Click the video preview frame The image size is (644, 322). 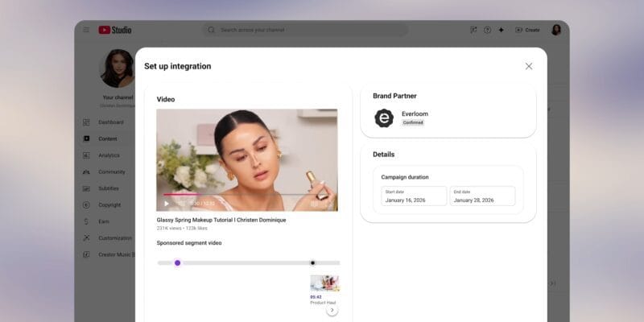tap(247, 159)
